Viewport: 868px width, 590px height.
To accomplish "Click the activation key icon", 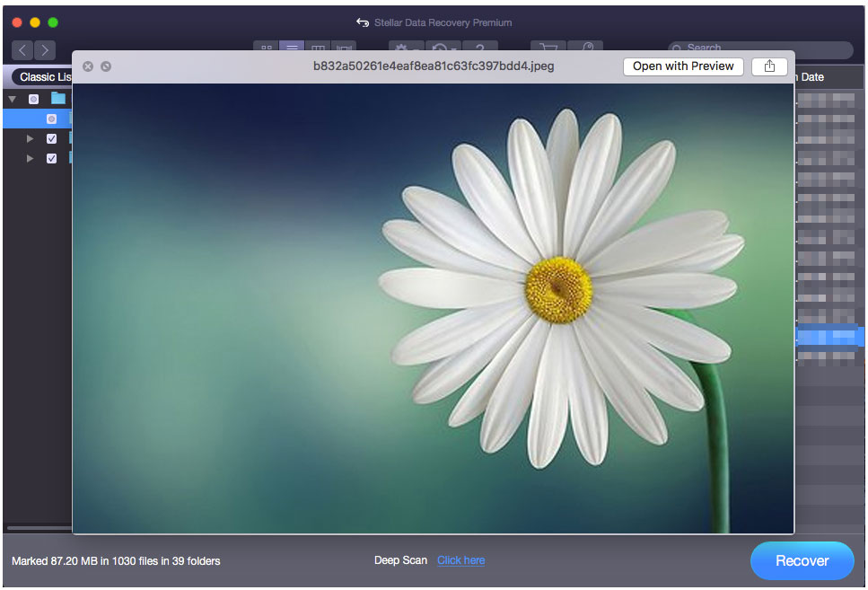I will [x=585, y=47].
